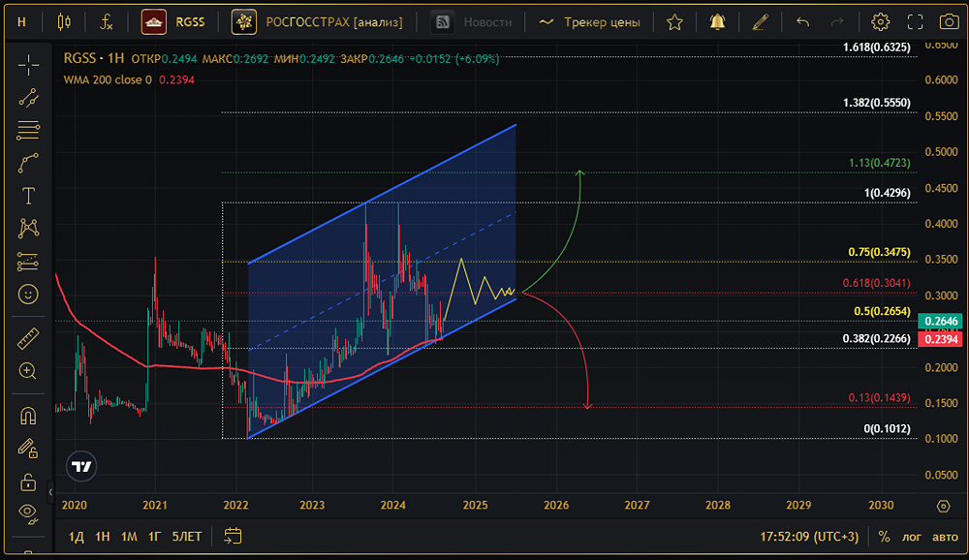The height and width of the screenshot is (560, 969).
Task: Click the current price label 0.2646
Action: (941, 321)
